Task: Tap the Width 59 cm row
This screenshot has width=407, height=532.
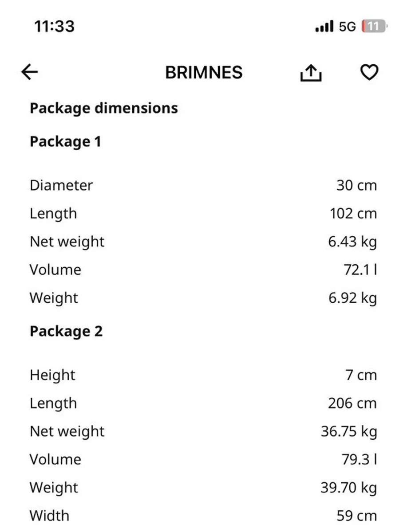Action: click(203, 516)
